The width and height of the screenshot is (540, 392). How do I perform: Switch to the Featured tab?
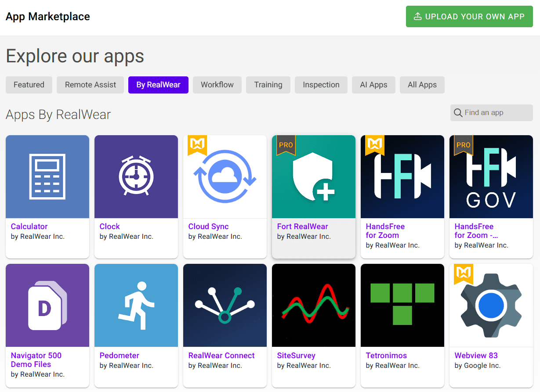(29, 85)
